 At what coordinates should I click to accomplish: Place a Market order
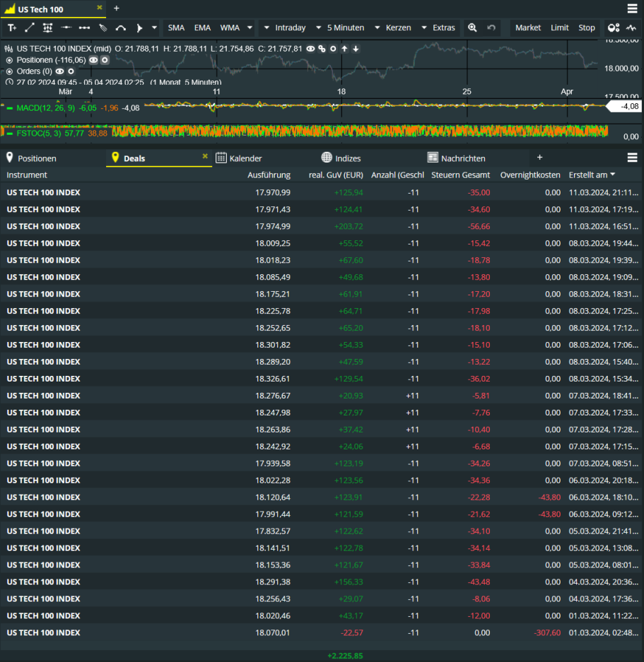[x=528, y=28]
